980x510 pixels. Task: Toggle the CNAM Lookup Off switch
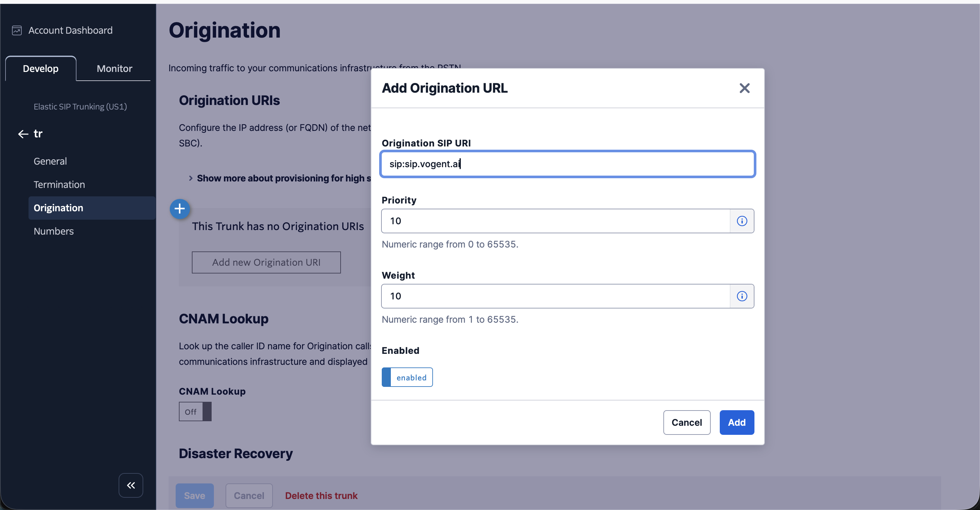click(195, 411)
